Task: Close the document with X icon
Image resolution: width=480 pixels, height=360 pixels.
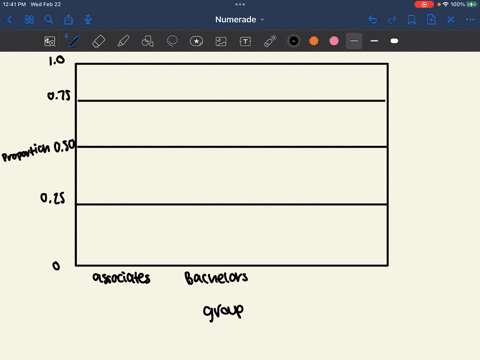Action: 451,20
